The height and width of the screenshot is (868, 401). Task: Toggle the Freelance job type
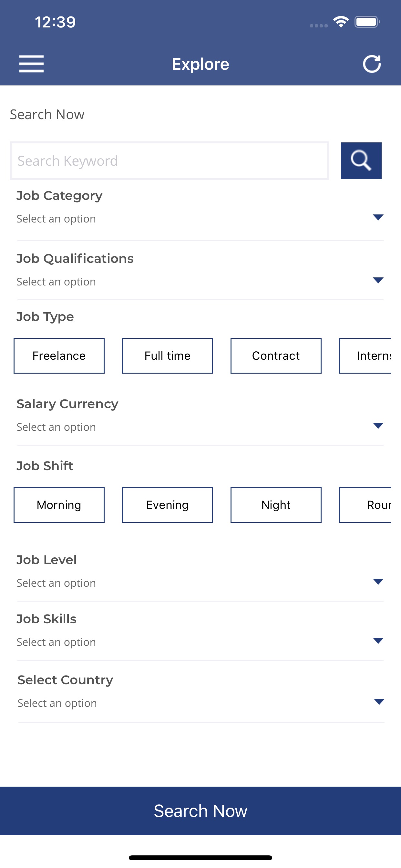click(59, 356)
